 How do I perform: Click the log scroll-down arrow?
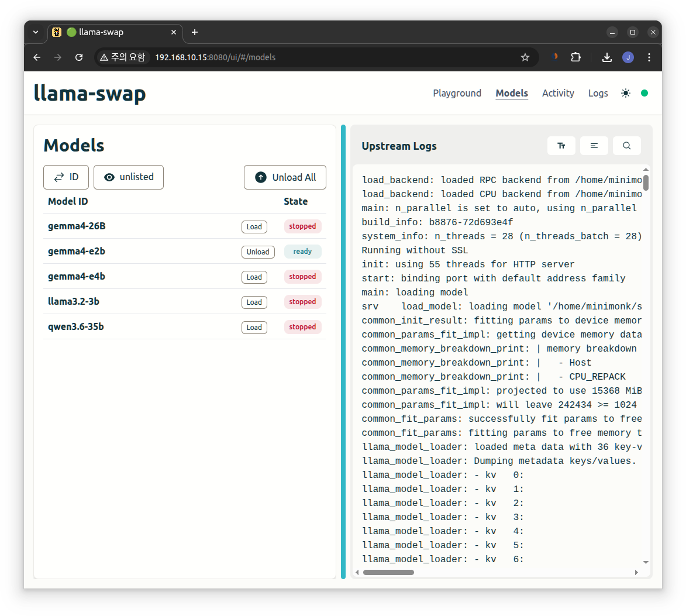pos(646,563)
